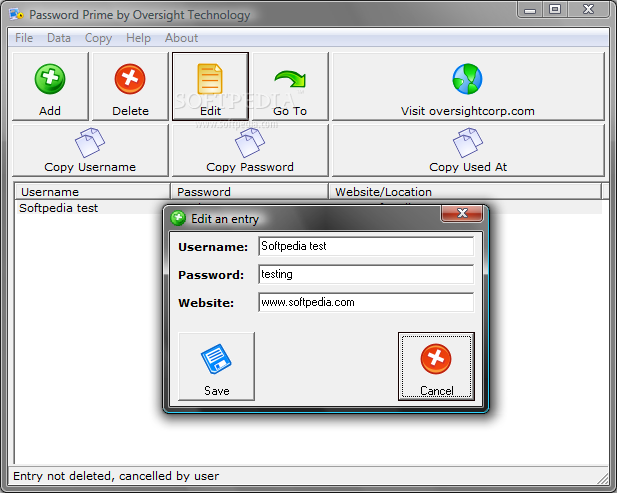The width and height of the screenshot is (617, 493).
Task: Click the Copy Username button
Action: point(90,150)
